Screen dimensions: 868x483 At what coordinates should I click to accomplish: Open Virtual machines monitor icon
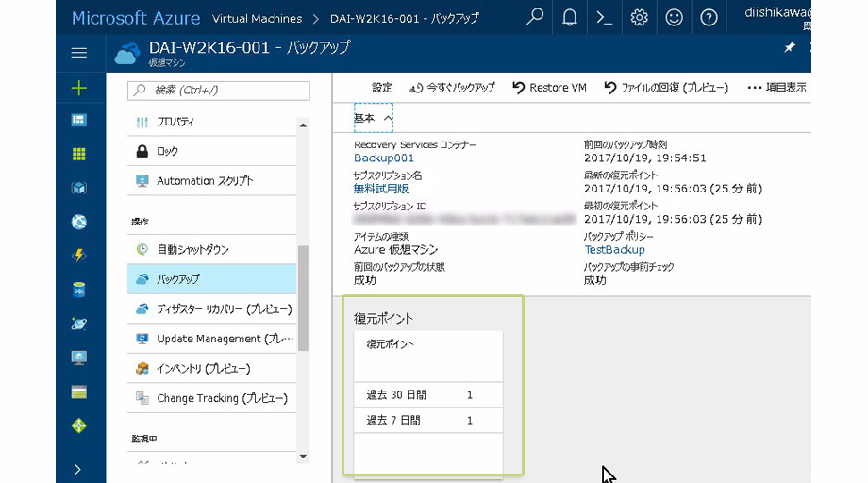(79, 358)
